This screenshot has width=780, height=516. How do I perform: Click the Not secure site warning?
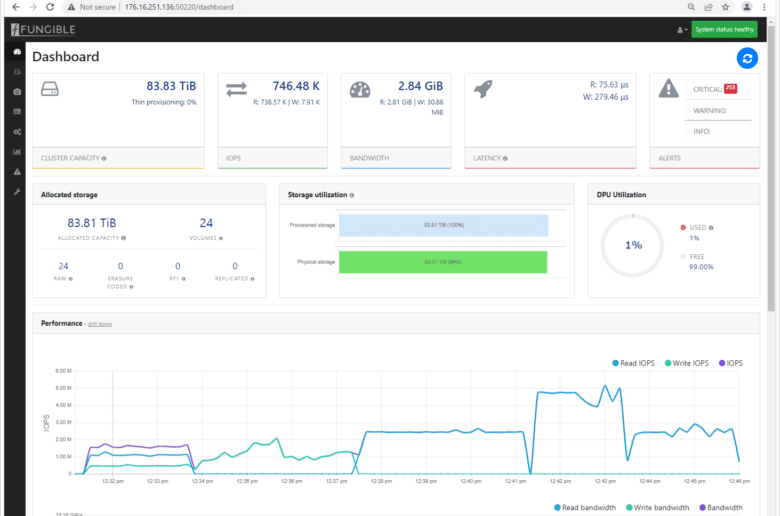(92, 7)
